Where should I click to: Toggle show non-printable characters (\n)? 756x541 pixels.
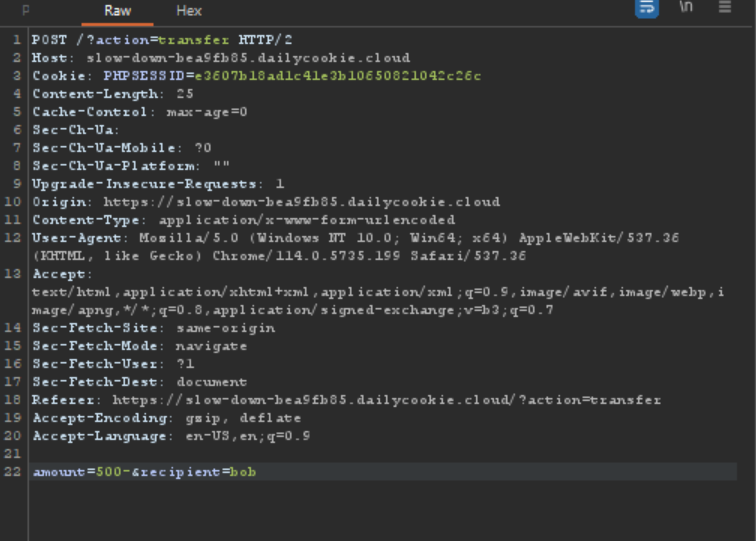(686, 7)
